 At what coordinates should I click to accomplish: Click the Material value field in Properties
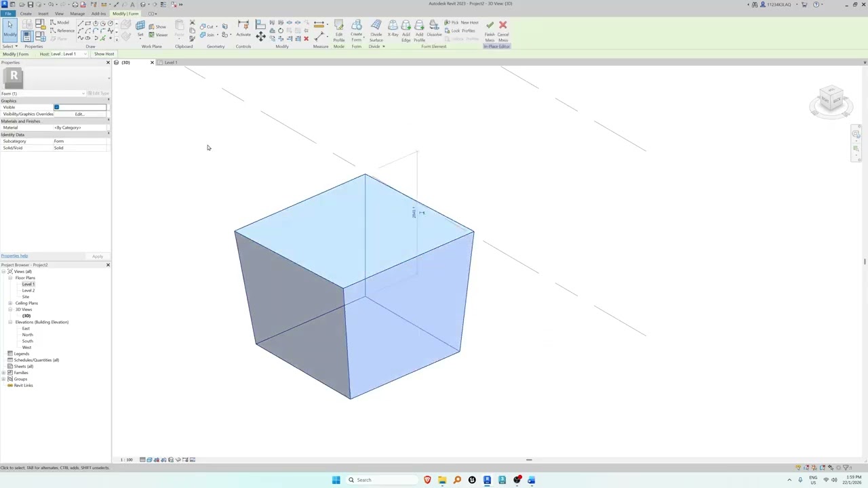(80, 127)
